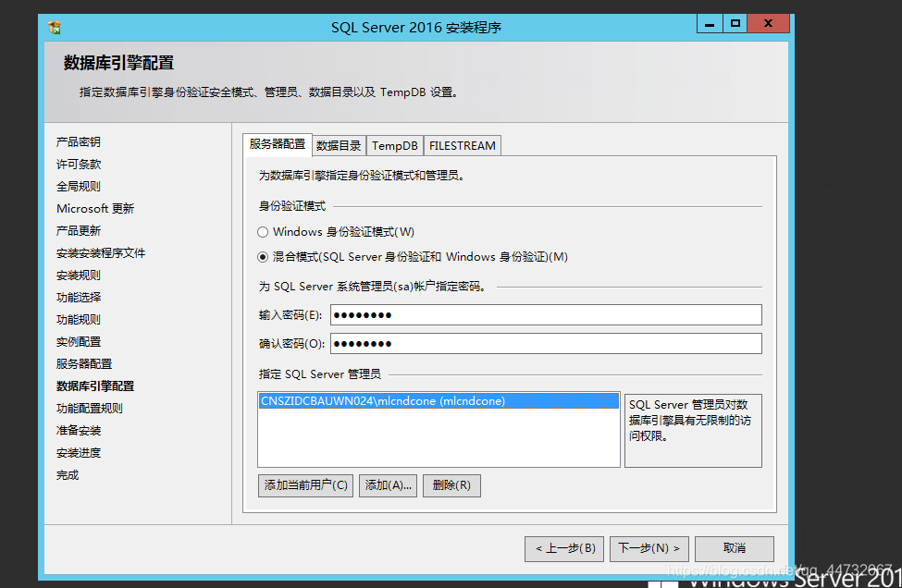Click 安装进度 step in sidebar
902x588 pixels.
79,453
